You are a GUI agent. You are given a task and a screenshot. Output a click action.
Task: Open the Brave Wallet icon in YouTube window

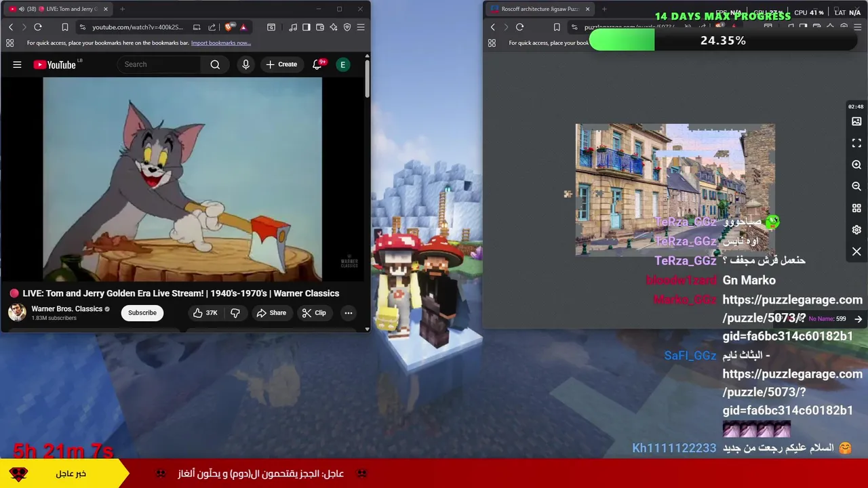coord(320,27)
